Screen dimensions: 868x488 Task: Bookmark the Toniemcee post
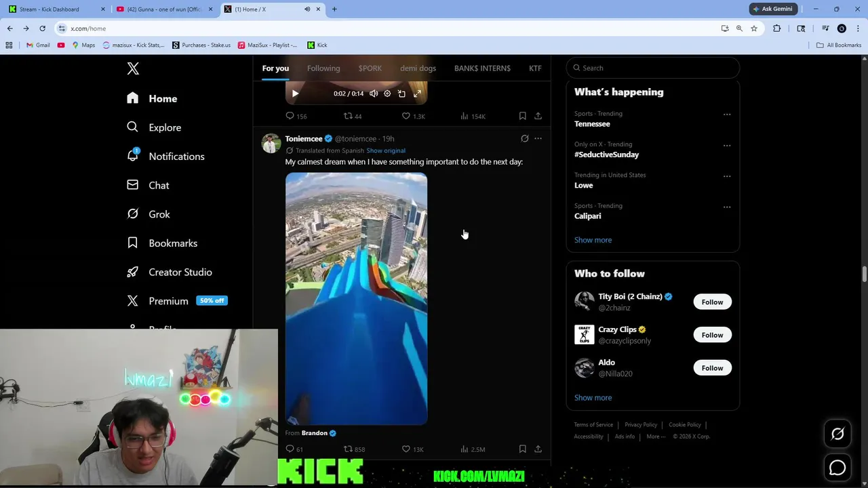point(522,449)
